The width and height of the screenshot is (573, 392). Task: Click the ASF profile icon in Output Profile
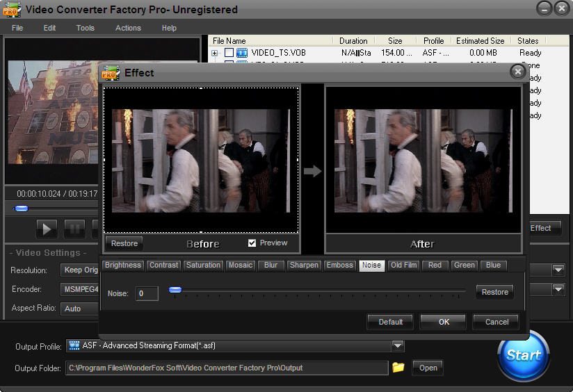[x=74, y=345]
